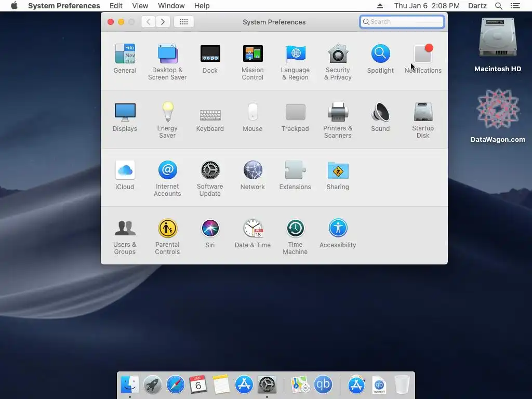Open the Trash in the Dock
532x399 pixels.
click(402, 385)
